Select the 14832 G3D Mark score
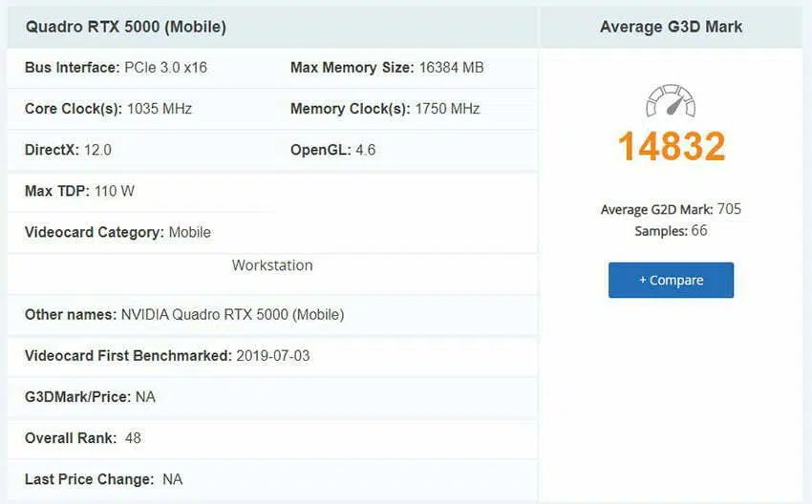This screenshot has height=504, width=812. 672,146
